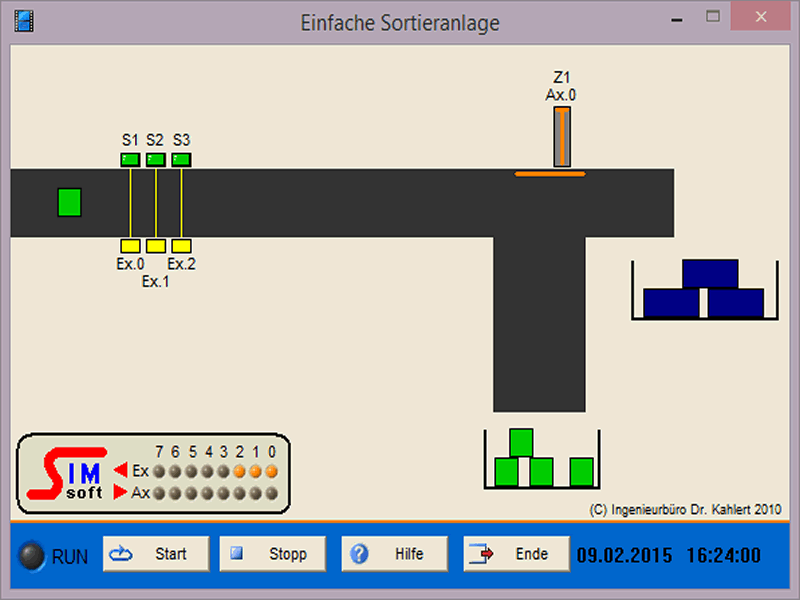Screen dimensions: 800x600
Task: Click the blue boxes collection bin
Action: [704, 290]
